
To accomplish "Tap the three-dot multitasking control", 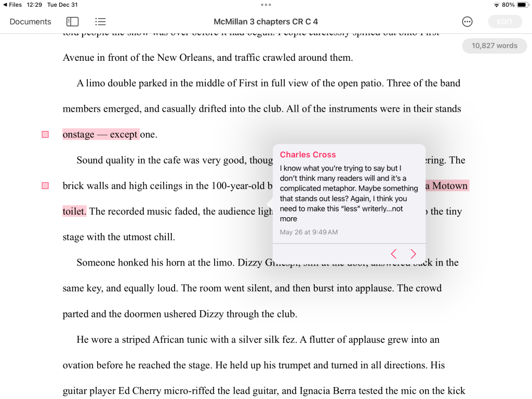I will 266,5.
